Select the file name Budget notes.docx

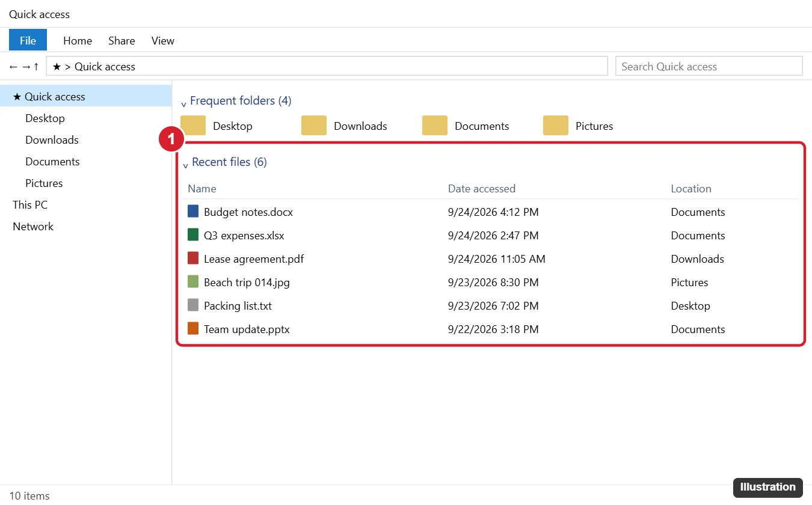click(x=248, y=212)
